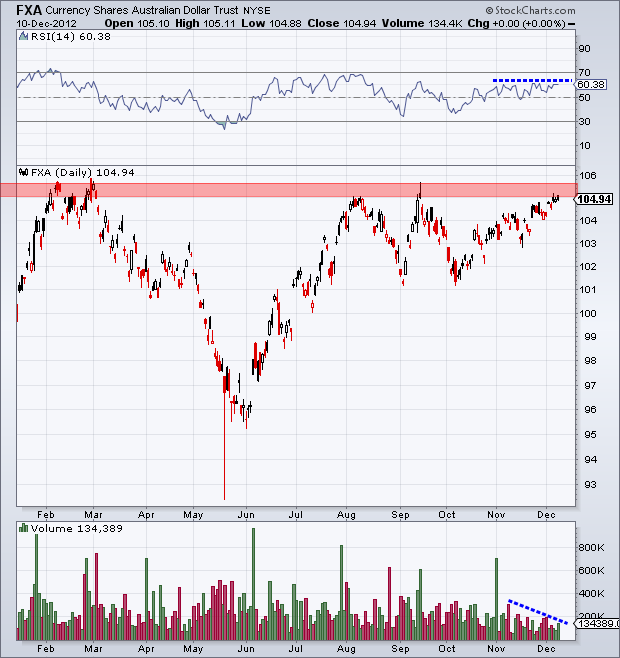Click the RSI 50 midline axis label

pyautogui.click(x=584, y=97)
